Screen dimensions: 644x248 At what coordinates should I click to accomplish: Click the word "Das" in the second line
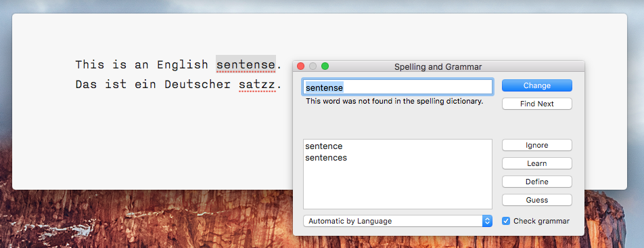87,85
